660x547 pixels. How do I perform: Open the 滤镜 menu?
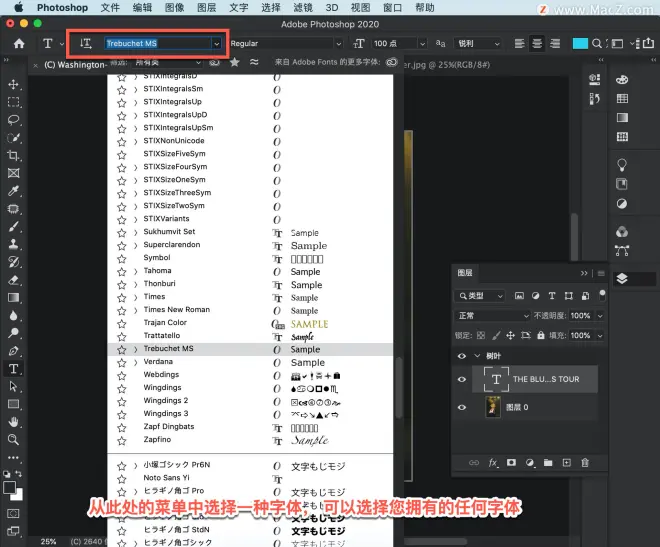pos(303,8)
